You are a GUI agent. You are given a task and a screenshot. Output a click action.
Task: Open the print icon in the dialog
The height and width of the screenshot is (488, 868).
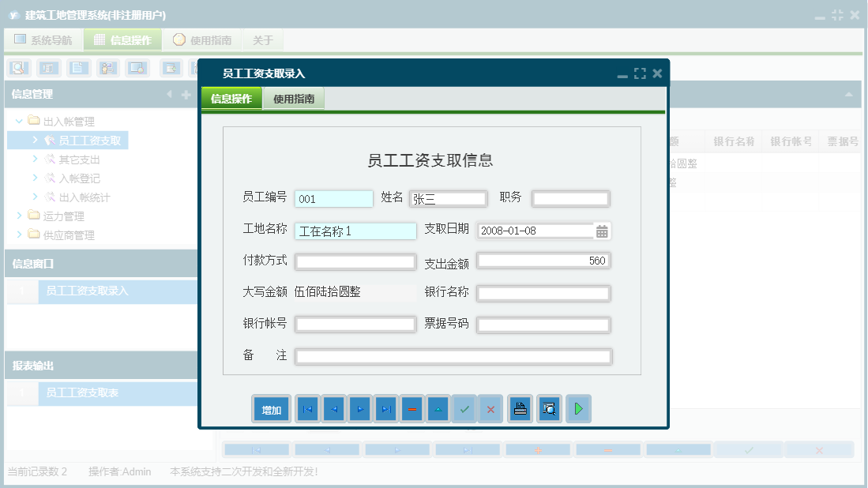point(520,408)
